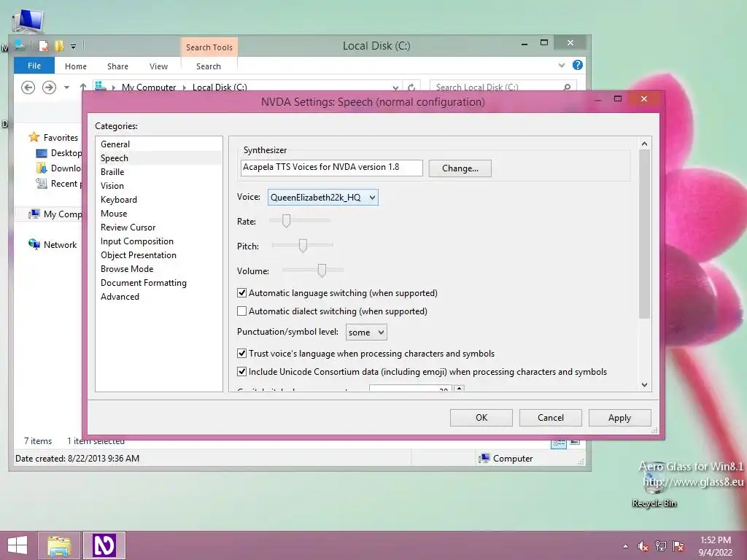Click properties icon in quick access toolbar
The image size is (747, 560).
(43, 46)
